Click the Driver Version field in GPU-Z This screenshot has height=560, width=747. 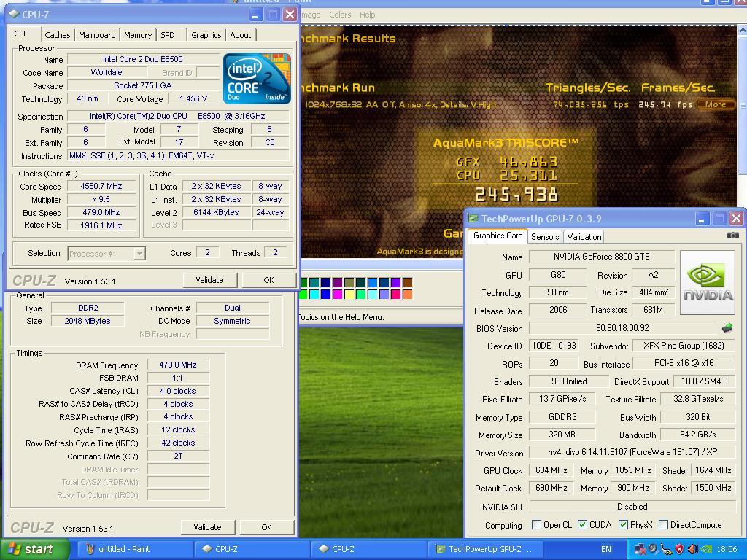[632, 452]
